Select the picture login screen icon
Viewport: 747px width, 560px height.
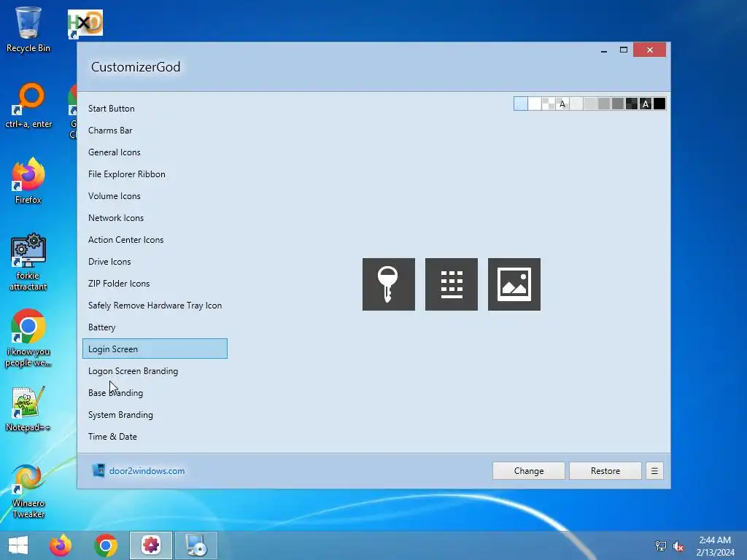tap(514, 284)
